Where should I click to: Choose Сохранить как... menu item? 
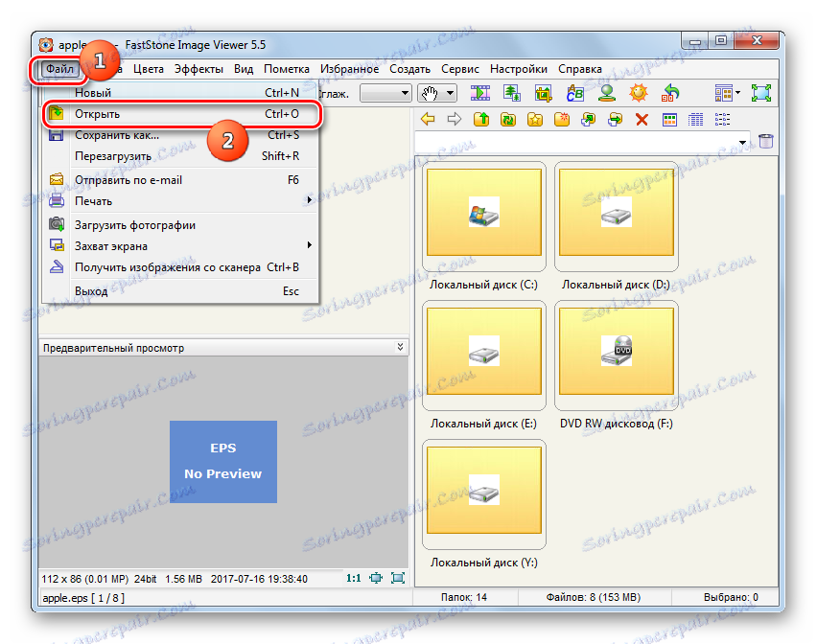coord(180,135)
